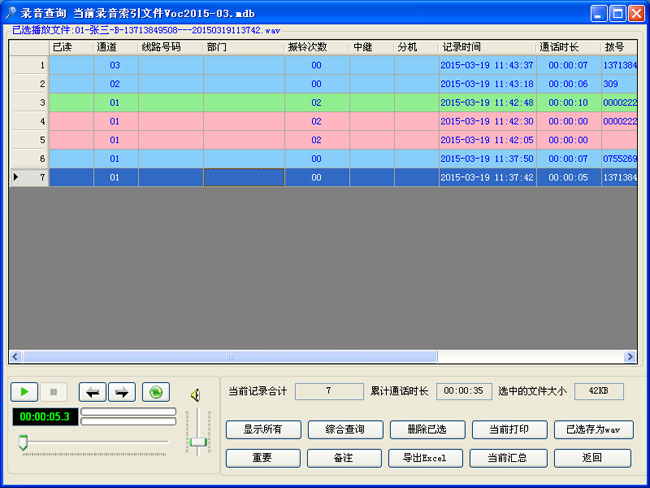Skip to next recording with right arrow
The height and width of the screenshot is (488, 650).
(122, 393)
